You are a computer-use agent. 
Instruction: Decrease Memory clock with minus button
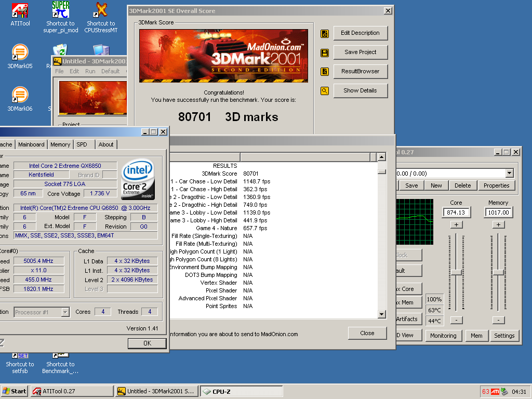pos(498,320)
